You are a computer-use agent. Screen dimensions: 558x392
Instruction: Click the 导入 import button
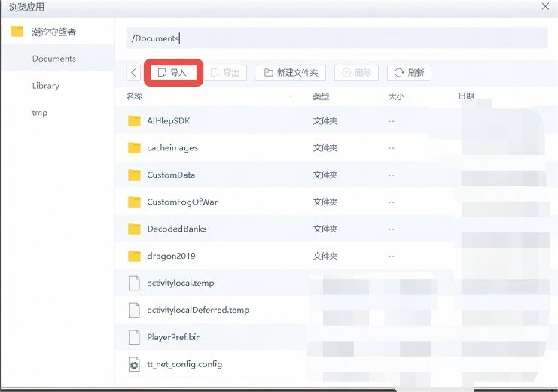[173, 72]
